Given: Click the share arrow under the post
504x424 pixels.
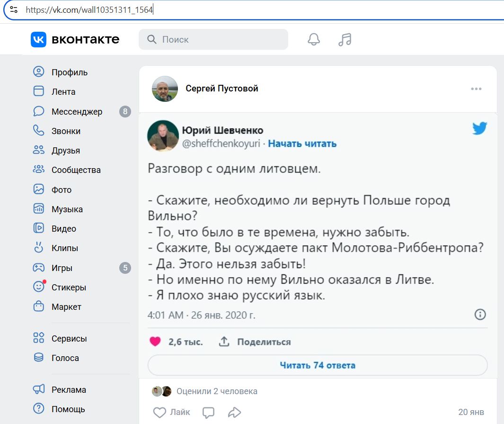Looking at the screenshot, I should click(234, 412).
